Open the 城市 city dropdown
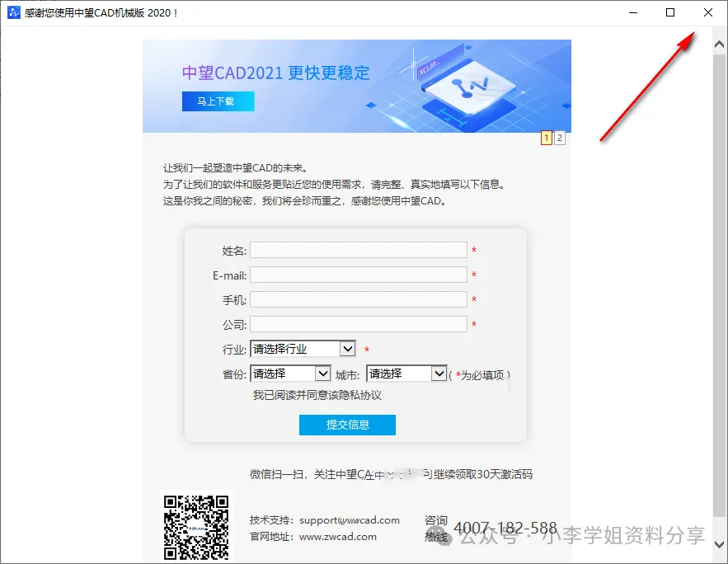728x564 pixels. pyautogui.click(x=406, y=374)
